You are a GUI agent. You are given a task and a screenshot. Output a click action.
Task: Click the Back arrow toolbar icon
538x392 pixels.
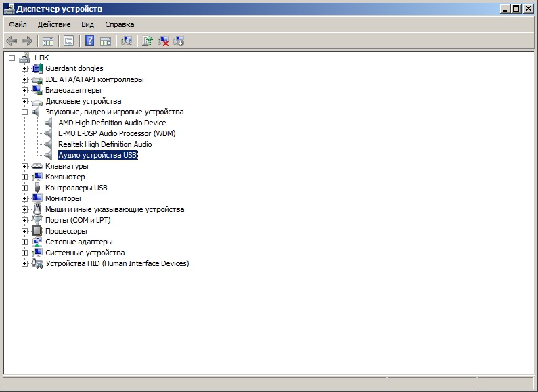pos(12,41)
